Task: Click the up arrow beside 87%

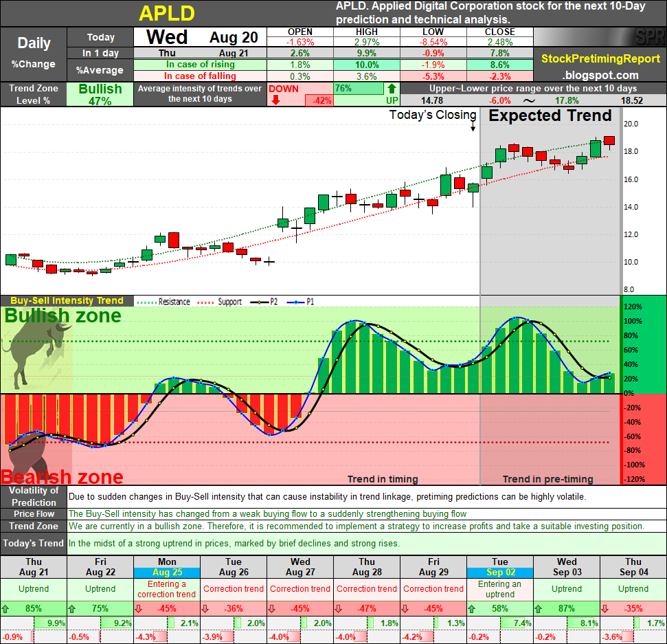Action: (x=539, y=609)
